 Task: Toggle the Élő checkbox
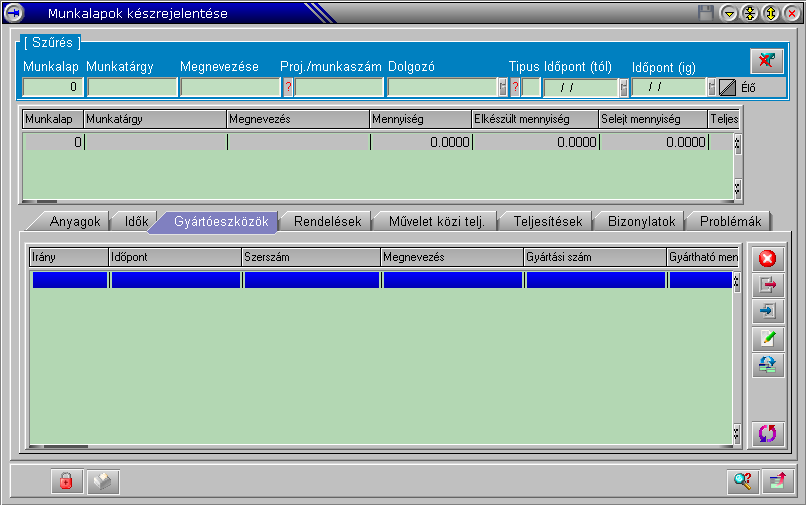coord(727,87)
